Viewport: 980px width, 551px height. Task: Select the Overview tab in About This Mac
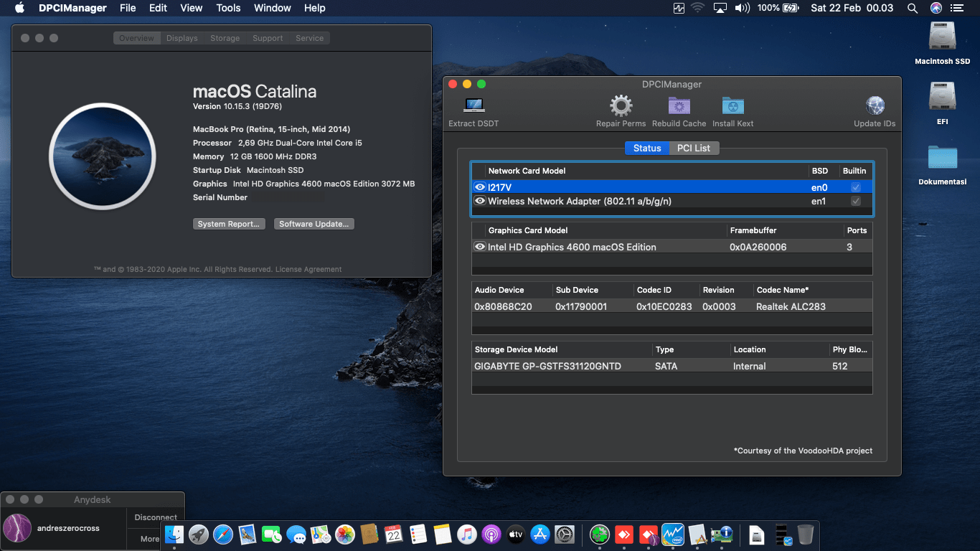coord(137,38)
